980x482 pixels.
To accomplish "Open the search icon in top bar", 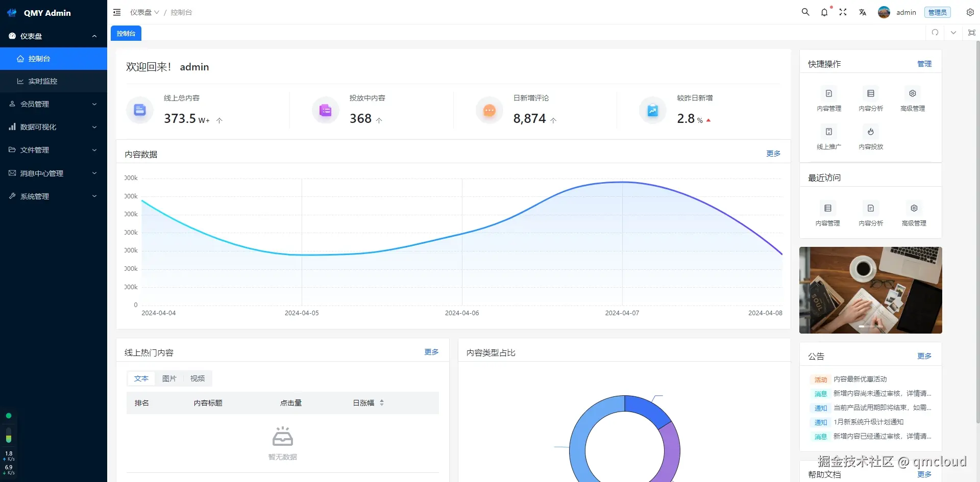I will pos(805,12).
